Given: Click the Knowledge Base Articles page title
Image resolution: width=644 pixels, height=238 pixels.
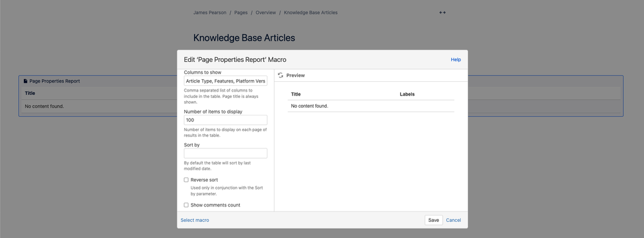Looking at the screenshot, I should [244, 38].
